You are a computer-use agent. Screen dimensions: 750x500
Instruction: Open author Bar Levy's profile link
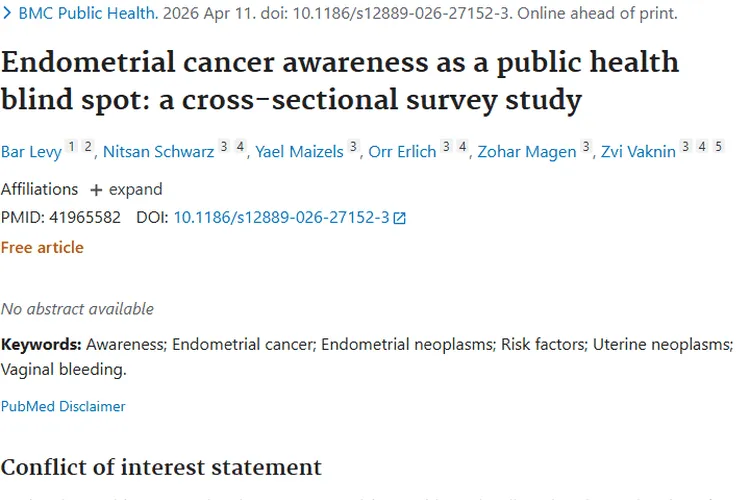31,152
